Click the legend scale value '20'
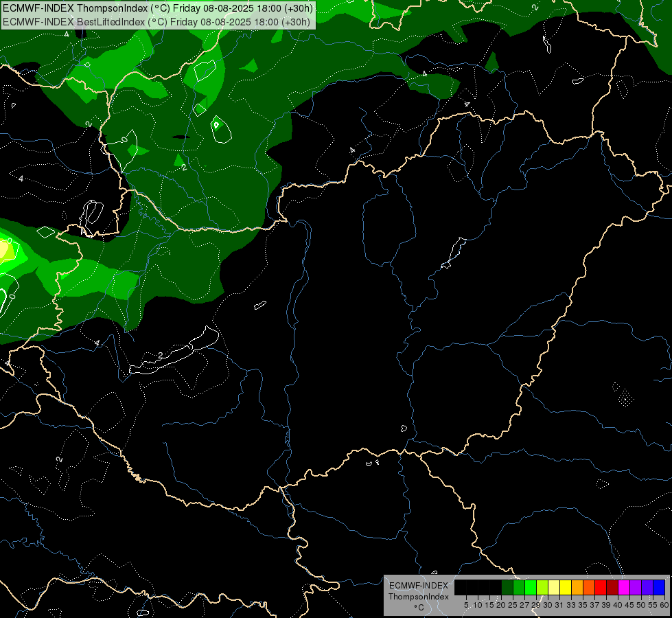 501,605
